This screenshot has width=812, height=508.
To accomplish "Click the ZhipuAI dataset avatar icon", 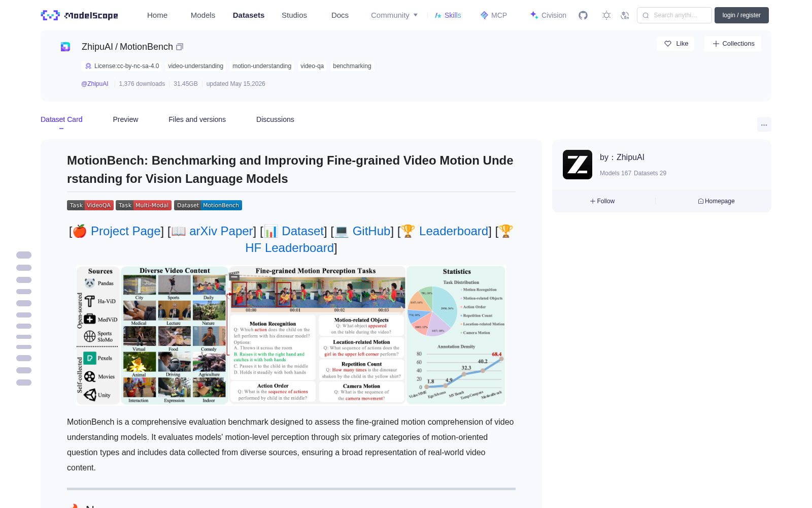I will point(65,47).
